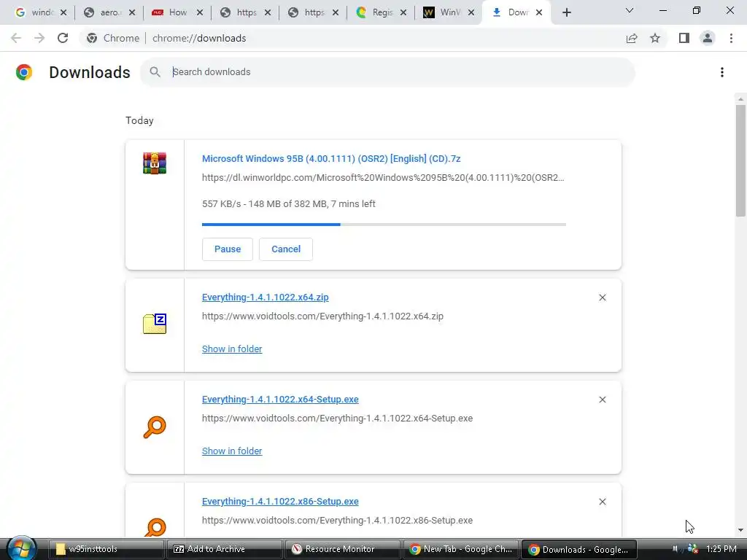Open w95insttools folder from the taskbar
Screen dimensions: 747x560
(x=107, y=549)
